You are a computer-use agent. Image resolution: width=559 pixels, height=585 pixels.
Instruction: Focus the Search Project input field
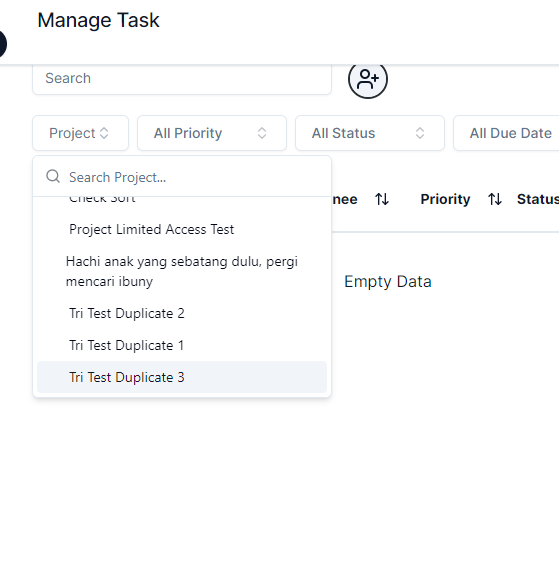tap(192, 177)
